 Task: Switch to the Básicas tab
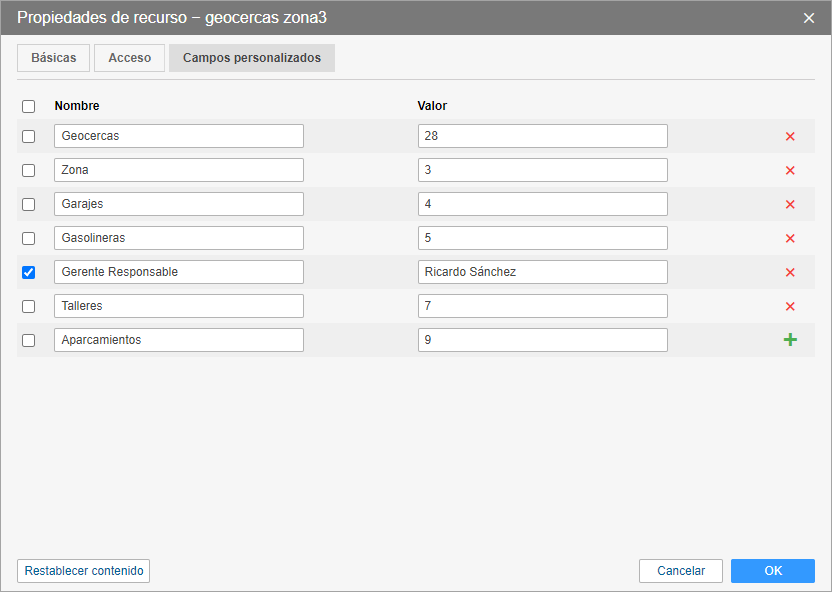pyautogui.click(x=54, y=58)
